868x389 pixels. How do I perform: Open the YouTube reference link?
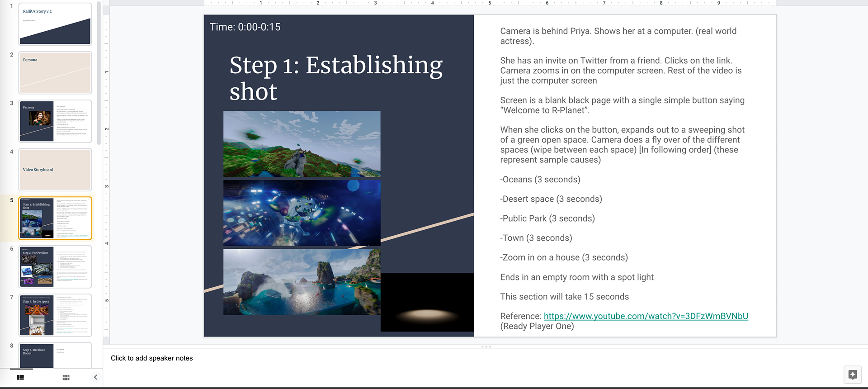point(646,316)
